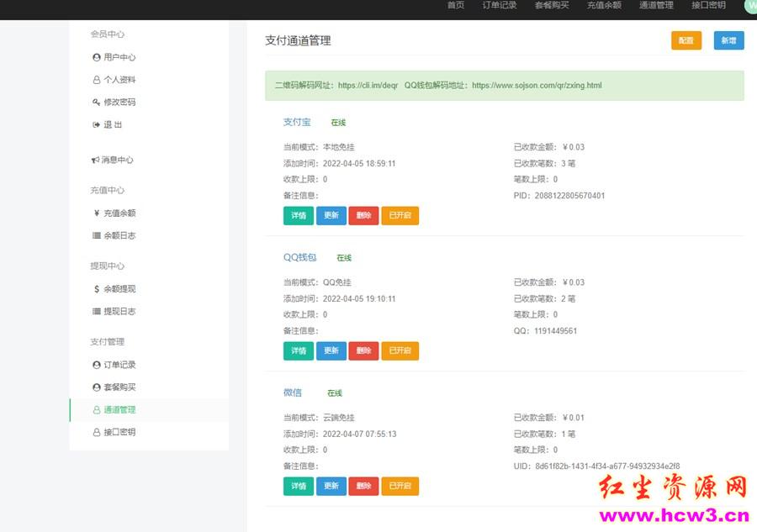Click 删除 for the 支付宝 channel
Screen dimensions: 757x532
pos(363,216)
